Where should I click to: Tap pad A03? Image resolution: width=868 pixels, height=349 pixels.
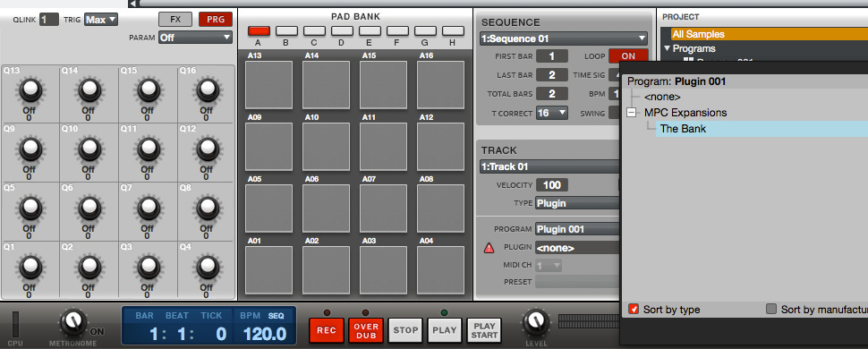pyautogui.click(x=384, y=269)
